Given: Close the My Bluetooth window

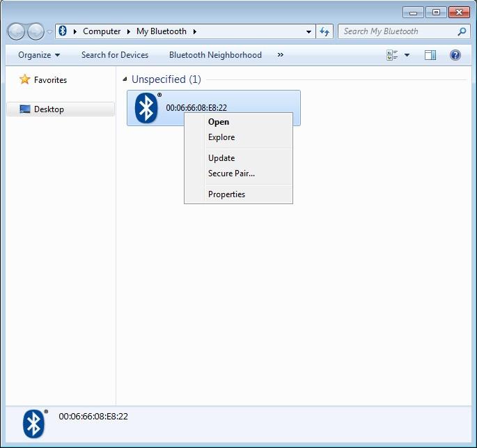Looking at the screenshot, I should (459, 13).
